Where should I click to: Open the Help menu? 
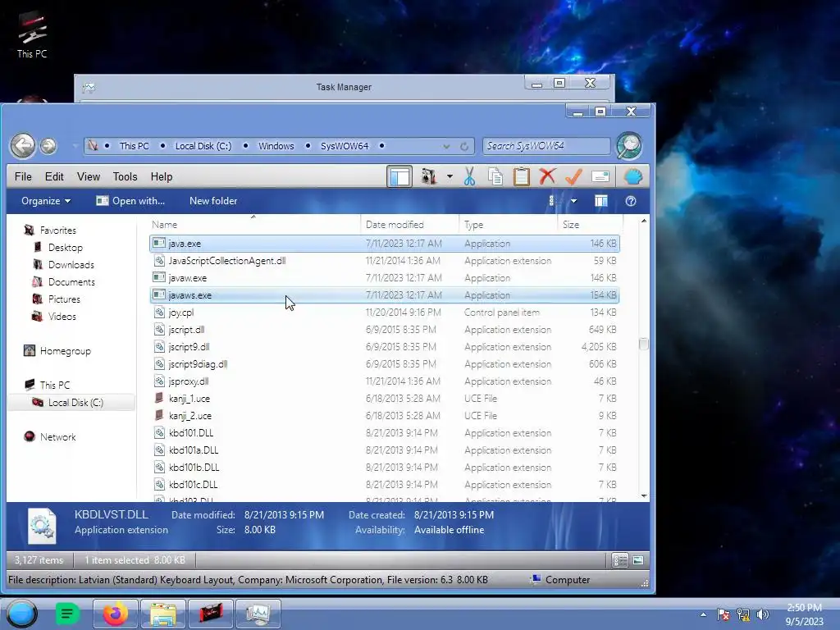click(x=162, y=177)
